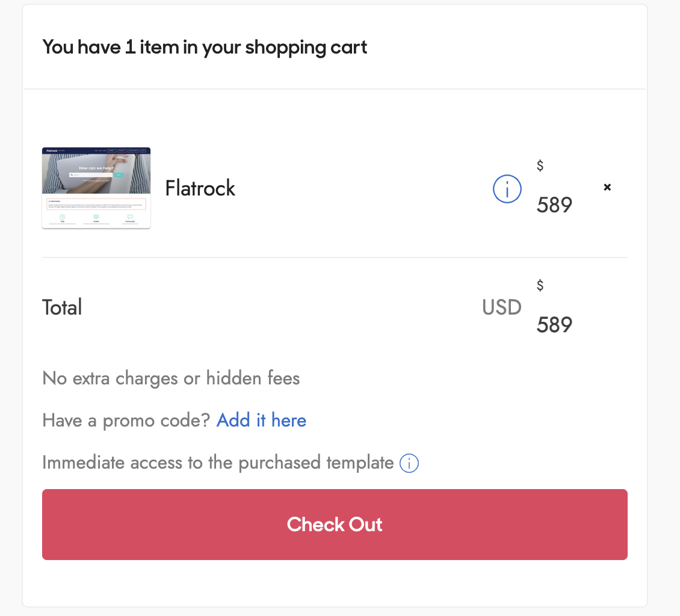Open info icon next to Immediate access
Viewport: 680px width, 616px height.
[409, 463]
